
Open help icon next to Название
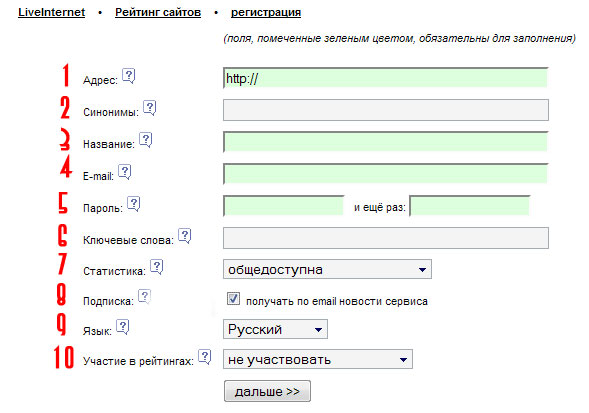click(145, 140)
